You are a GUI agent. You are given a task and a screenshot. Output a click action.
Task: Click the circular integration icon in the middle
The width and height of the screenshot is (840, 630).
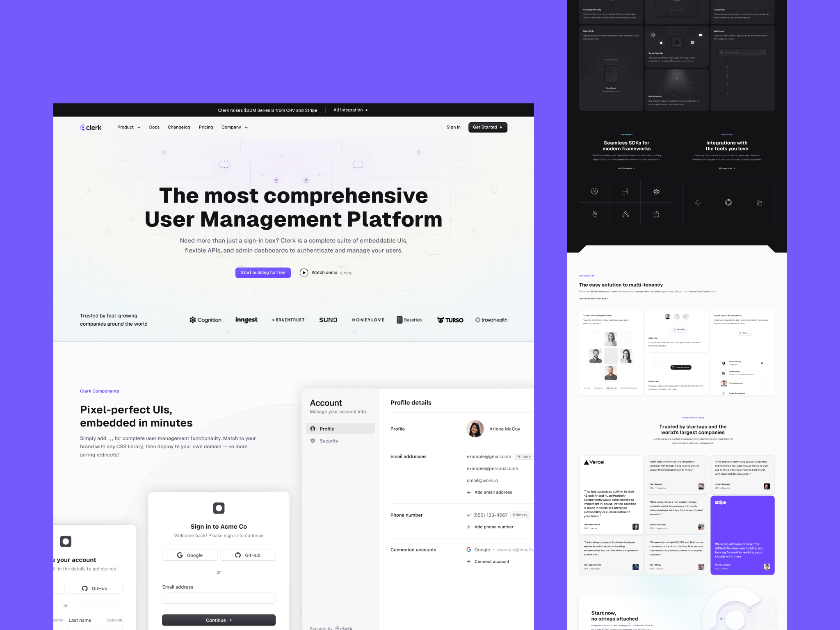click(x=728, y=202)
